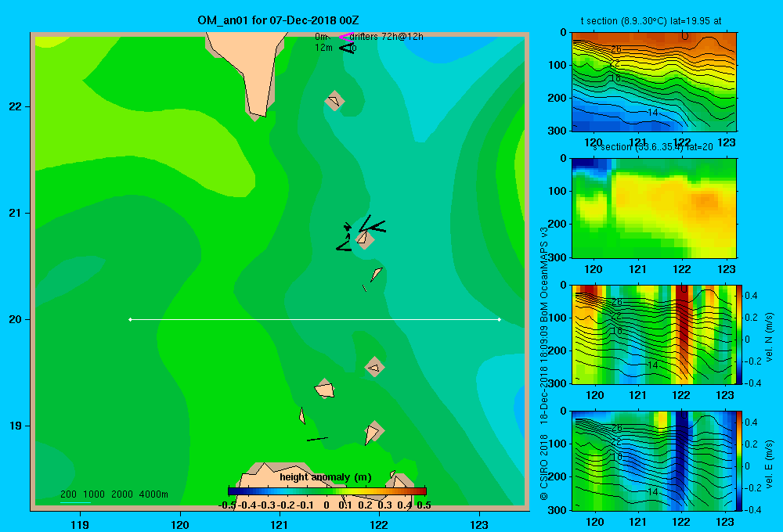
Task: Open the temperature section panel
Action: tap(654, 82)
